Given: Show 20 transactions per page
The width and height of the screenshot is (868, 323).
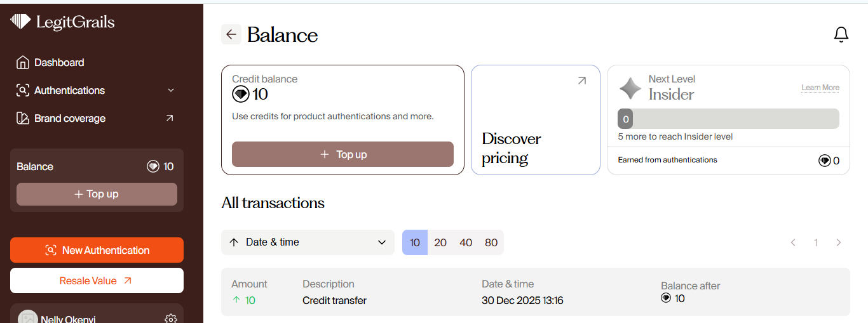Looking at the screenshot, I should (440, 242).
